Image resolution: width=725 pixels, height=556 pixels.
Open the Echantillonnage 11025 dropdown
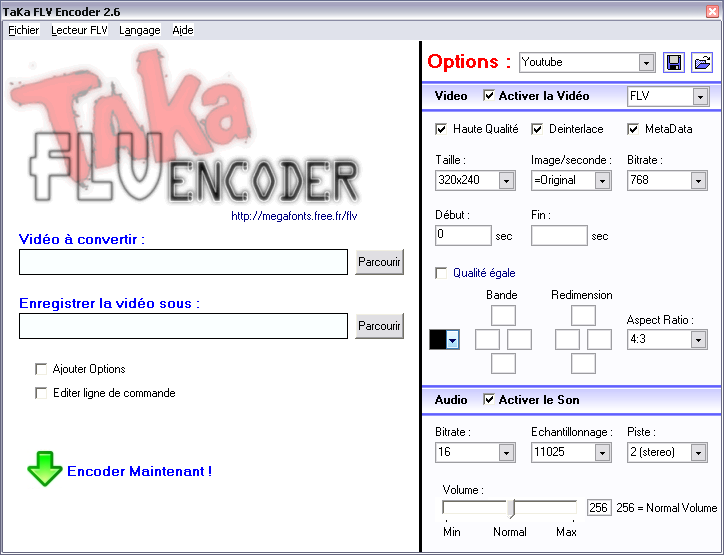602,453
